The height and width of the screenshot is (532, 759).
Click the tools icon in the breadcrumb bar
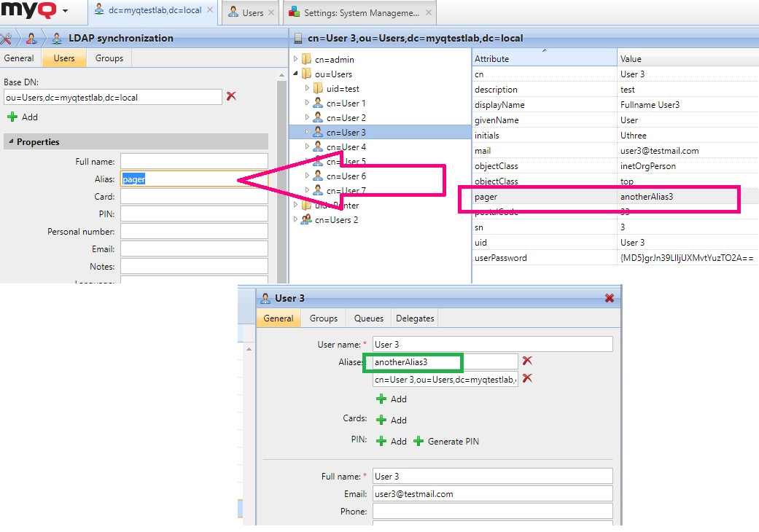9,38
